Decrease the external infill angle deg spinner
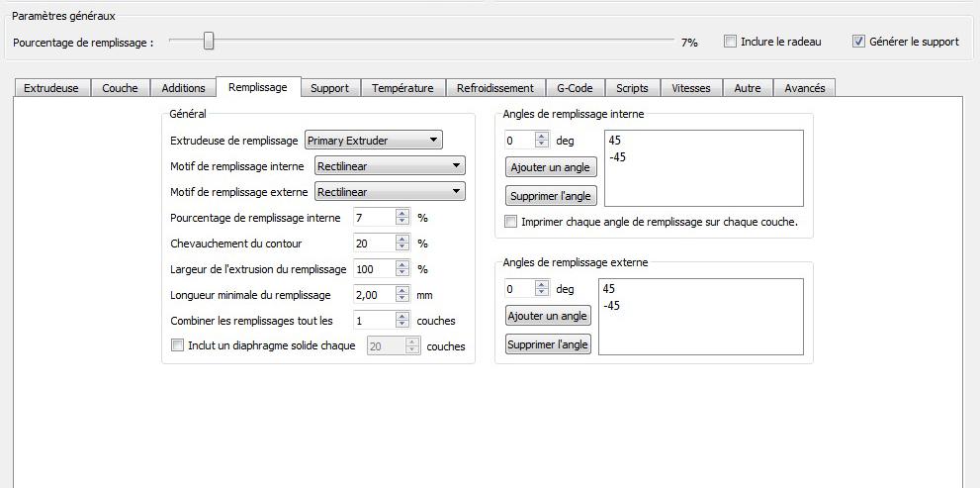Image resolution: width=980 pixels, height=488 pixels. pos(542,293)
